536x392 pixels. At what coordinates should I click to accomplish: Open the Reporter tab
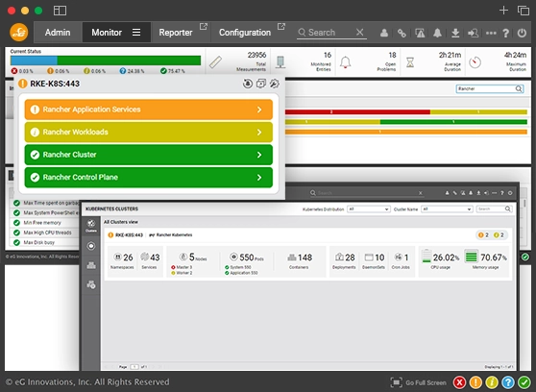176,33
